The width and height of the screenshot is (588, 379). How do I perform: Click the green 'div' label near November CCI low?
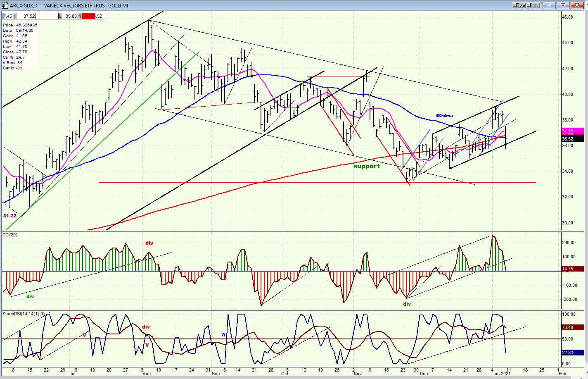tap(407, 304)
